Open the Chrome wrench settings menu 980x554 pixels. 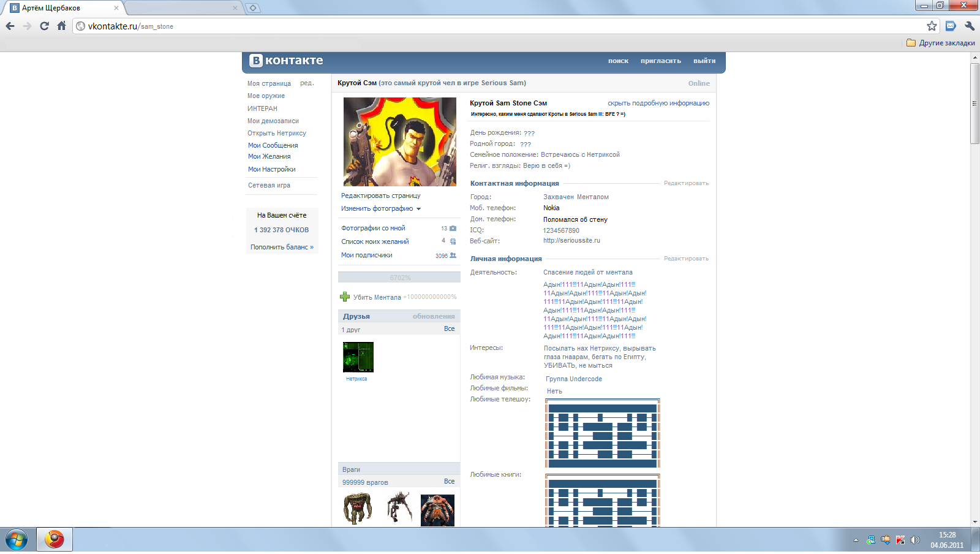[x=970, y=26]
